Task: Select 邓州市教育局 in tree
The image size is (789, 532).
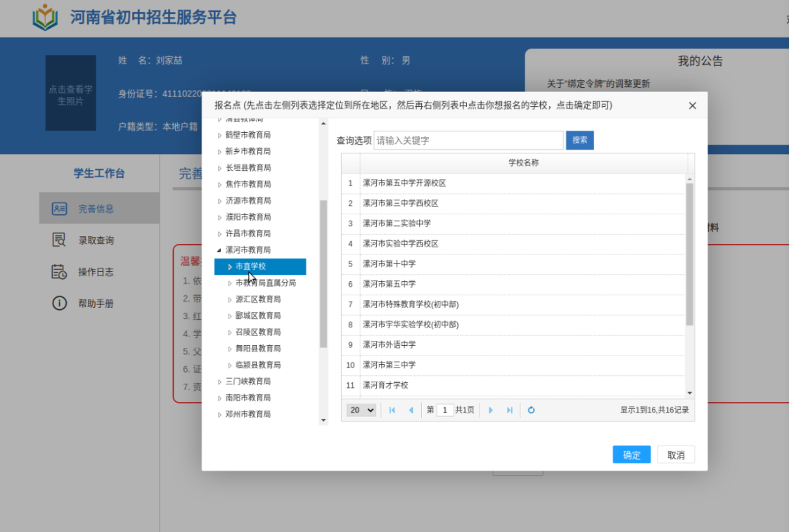Action: [248, 415]
